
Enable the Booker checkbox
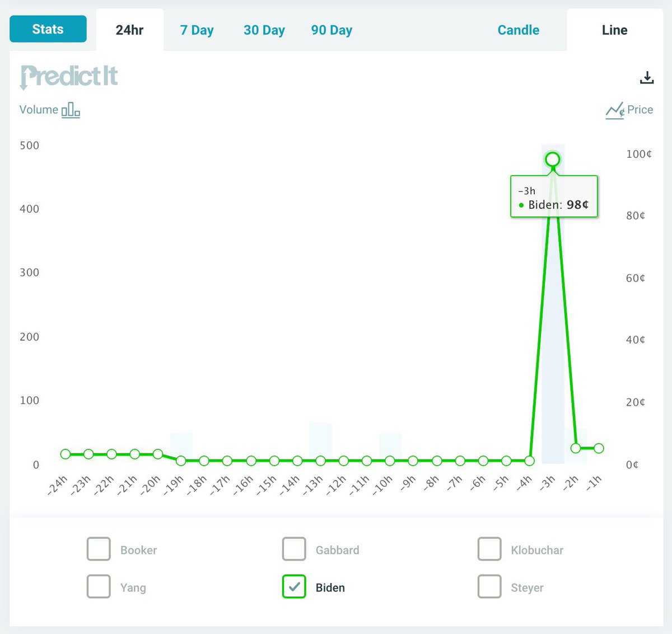click(x=99, y=549)
